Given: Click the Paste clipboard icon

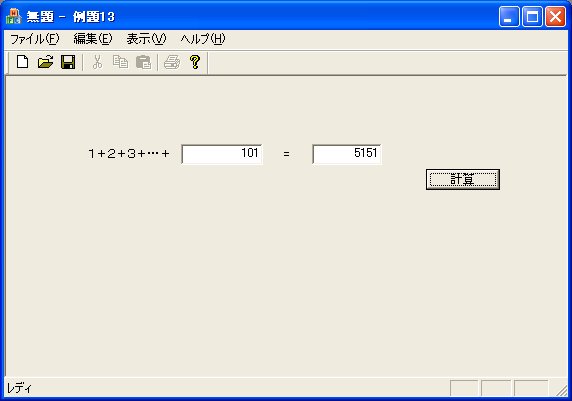Looking at the screenshot, I should coord(143,62).
